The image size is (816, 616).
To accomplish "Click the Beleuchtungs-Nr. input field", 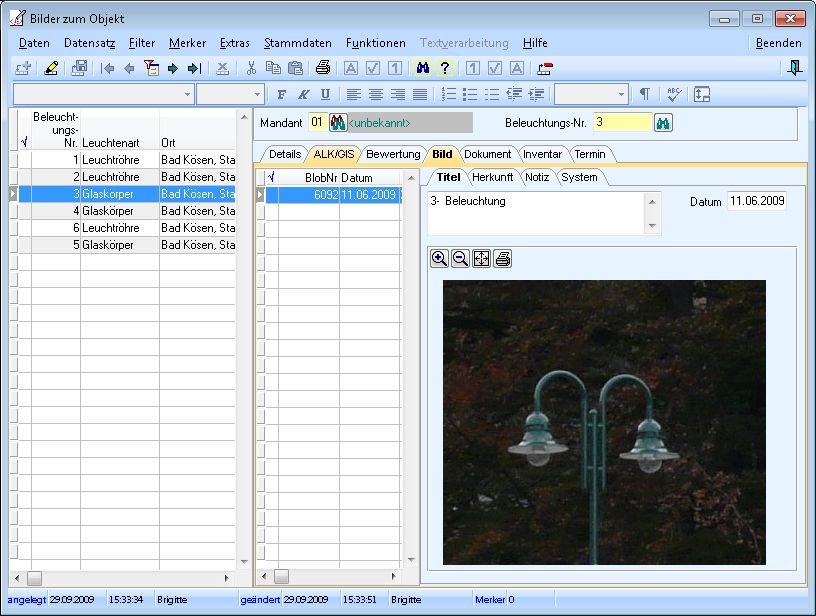I will click(622, 123).
